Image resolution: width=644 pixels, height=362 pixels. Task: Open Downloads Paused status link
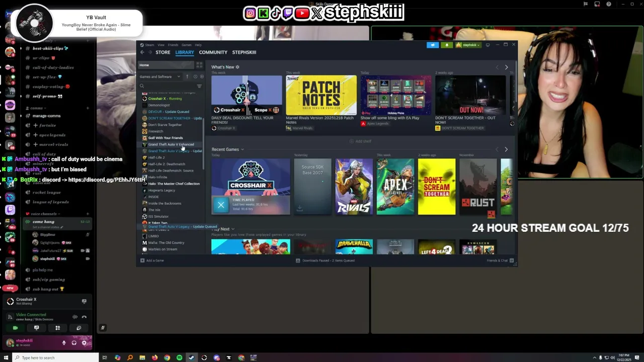[325, 260]
